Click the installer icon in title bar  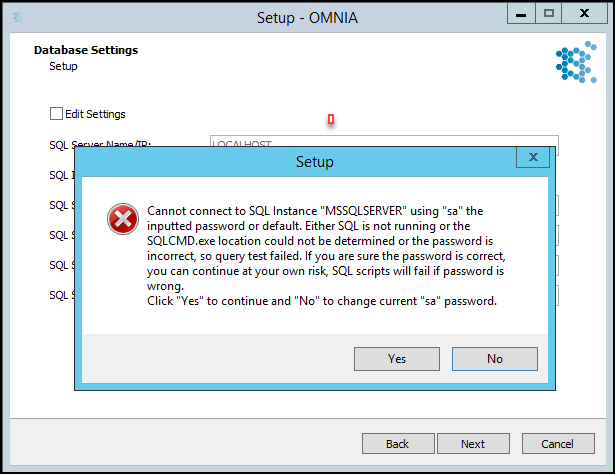(x=18, y=17)
